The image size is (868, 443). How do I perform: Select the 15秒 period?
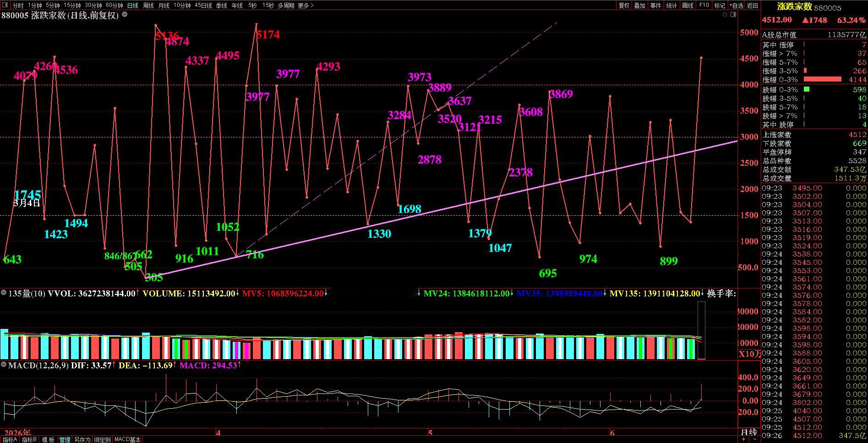coord(268,5)
